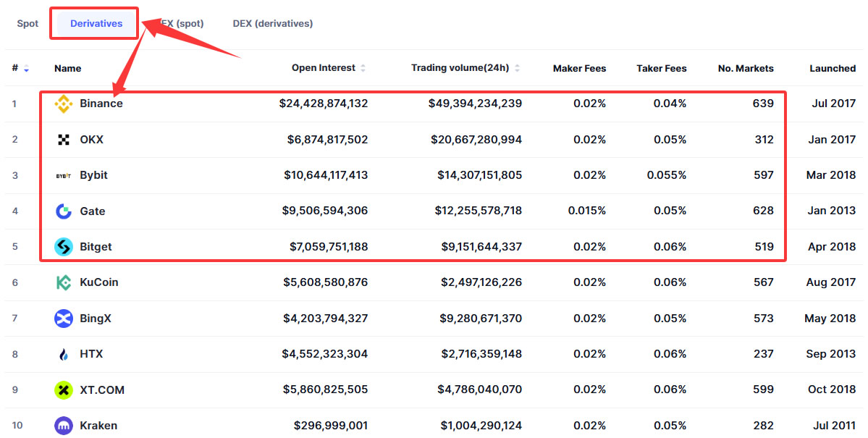The height and width of the screenshot is (438, 868).
Task: Click the Launched column header
Action: pos(833,69)
